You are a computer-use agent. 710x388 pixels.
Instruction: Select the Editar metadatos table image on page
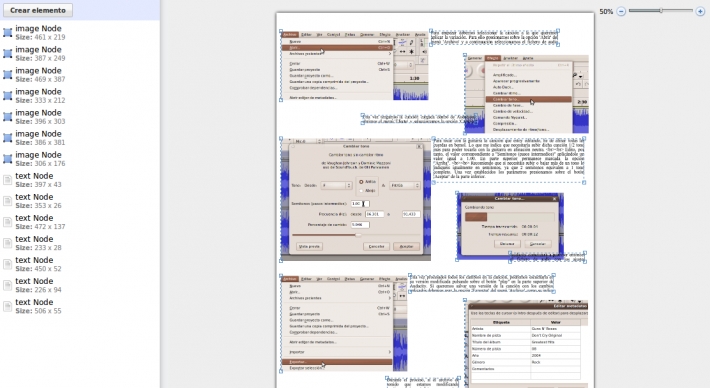tap(527, 344)
